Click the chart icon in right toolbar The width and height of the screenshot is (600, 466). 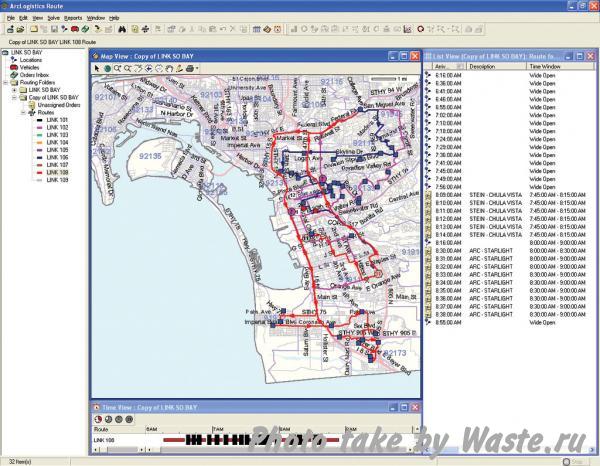pos(407,29)
